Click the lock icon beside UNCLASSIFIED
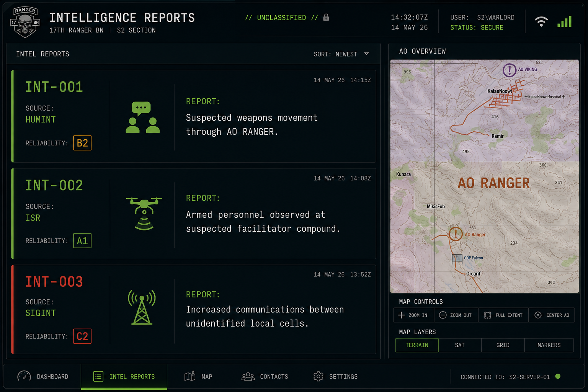Screen dimensions: 588x392 (326, 17)
